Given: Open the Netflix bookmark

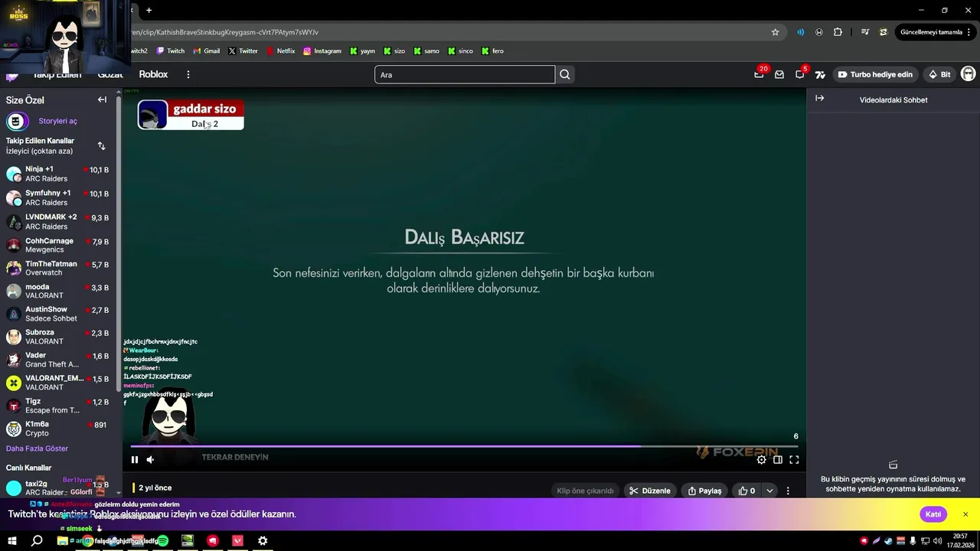Looking at the screenshot, I should click(x=280, y=51).
